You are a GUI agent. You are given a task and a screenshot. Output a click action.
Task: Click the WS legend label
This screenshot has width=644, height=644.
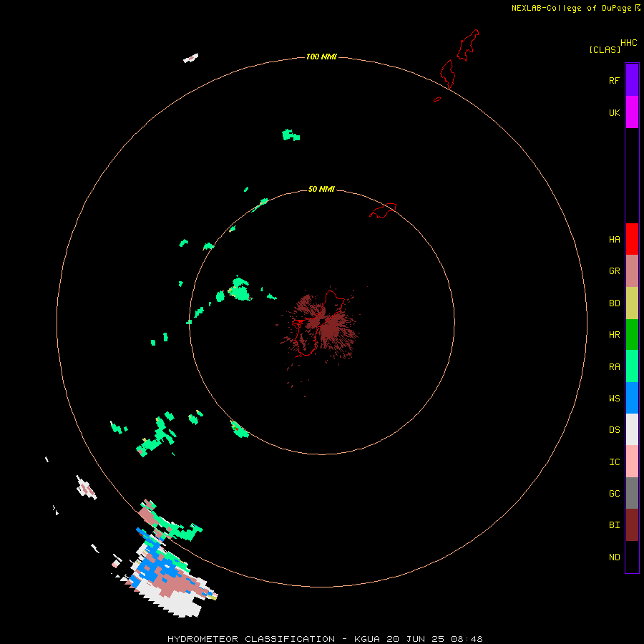pyautogui.click(x=614, y=399)
